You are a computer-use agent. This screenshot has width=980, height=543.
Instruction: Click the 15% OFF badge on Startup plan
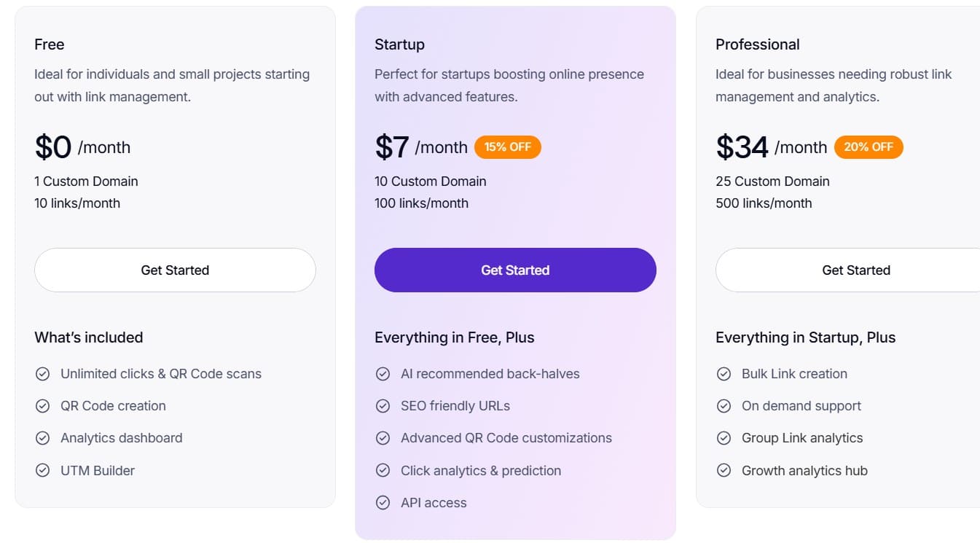click(508, 147)
